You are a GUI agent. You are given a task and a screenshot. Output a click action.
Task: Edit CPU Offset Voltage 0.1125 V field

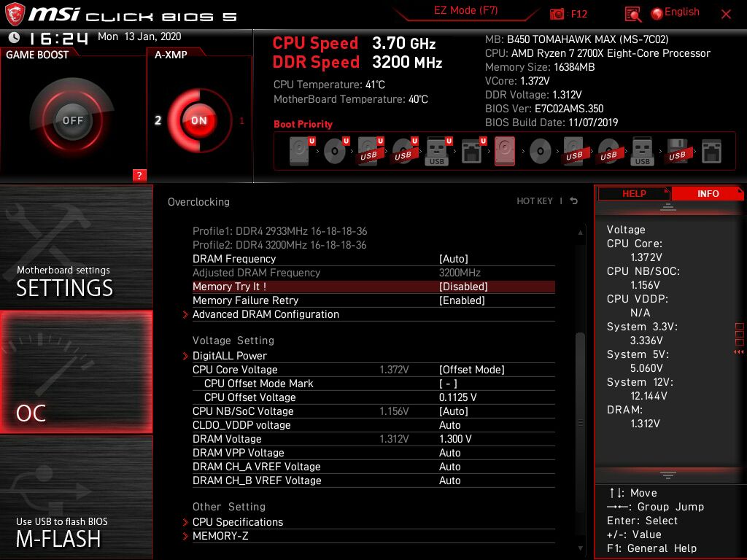click(x=458, y=397)
